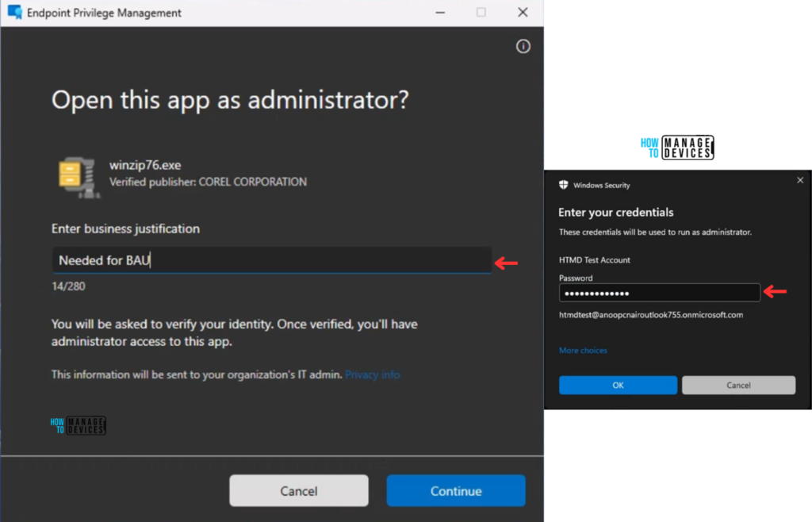Click the Password field in Windows Security

click(x=659, y=293)
